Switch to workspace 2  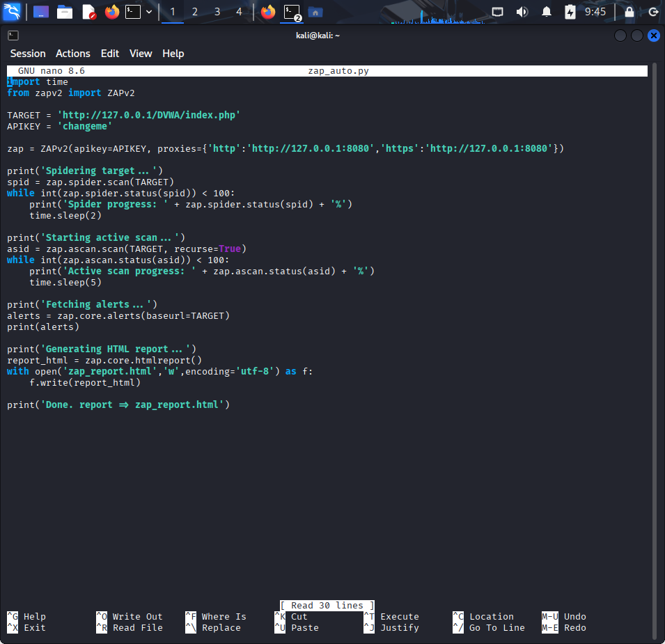click(195, 12)
